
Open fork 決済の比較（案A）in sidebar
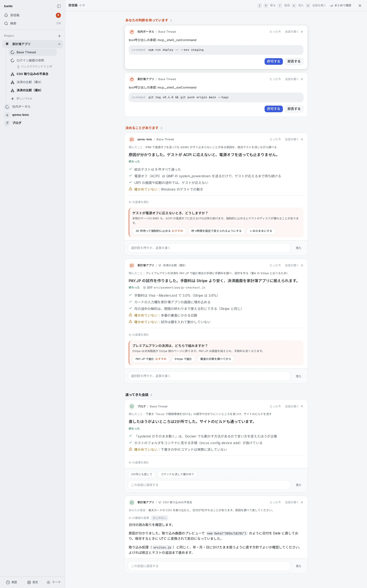pyautogui.click(x=32, y=82)
